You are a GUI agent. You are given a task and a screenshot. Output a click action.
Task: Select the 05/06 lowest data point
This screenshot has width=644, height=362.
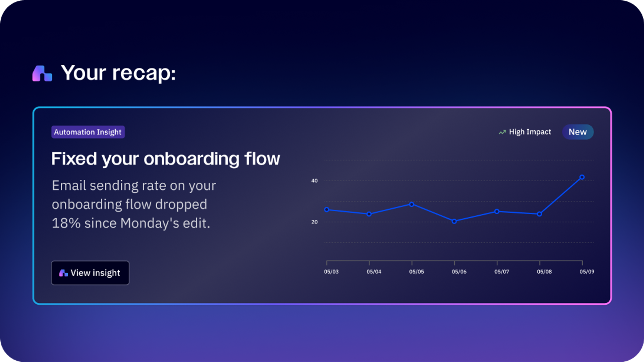[x=454, y=221]
